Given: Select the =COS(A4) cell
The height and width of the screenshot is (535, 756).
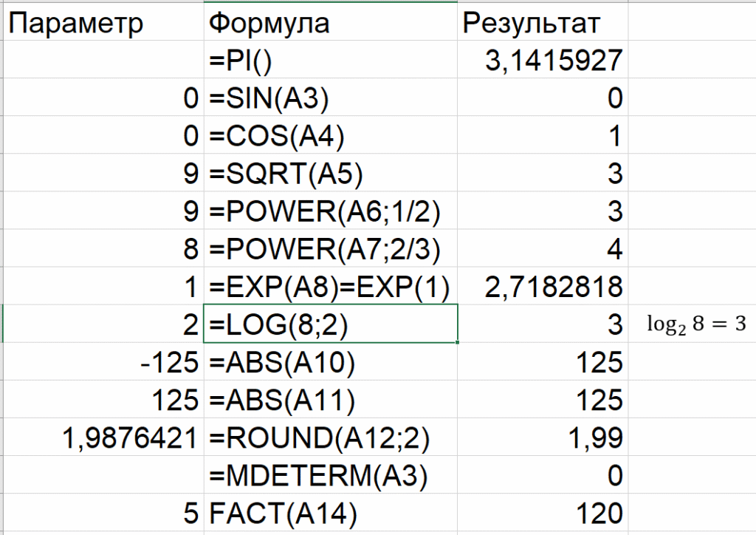Looking at the screenshot, I should [x=330, y=137].
